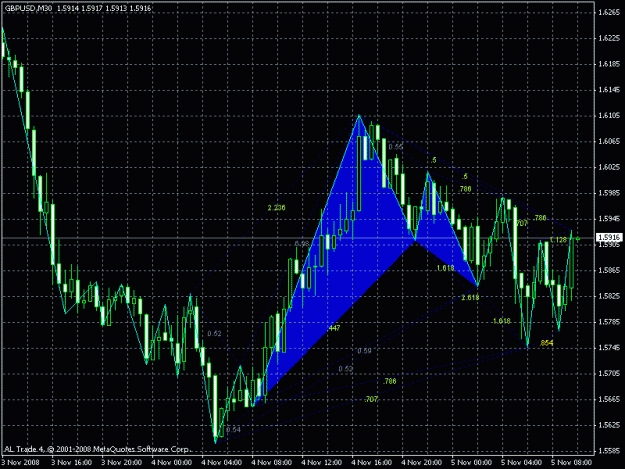The width and height of the screenshot is (625, 469).
Task: Click the 0.54 ratio label near the low
Action: pyautogui.click(x=234, y=430)
